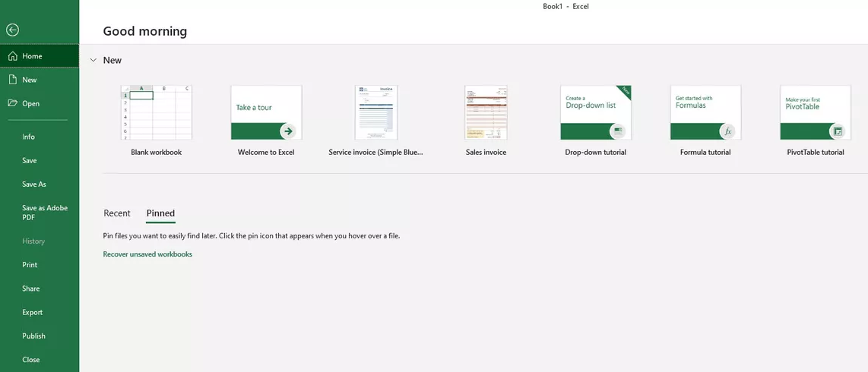Screen dimensions: 868x372
Task: Click the Service invoice (Simple Blue... label
Action: (x=376, y=152)
